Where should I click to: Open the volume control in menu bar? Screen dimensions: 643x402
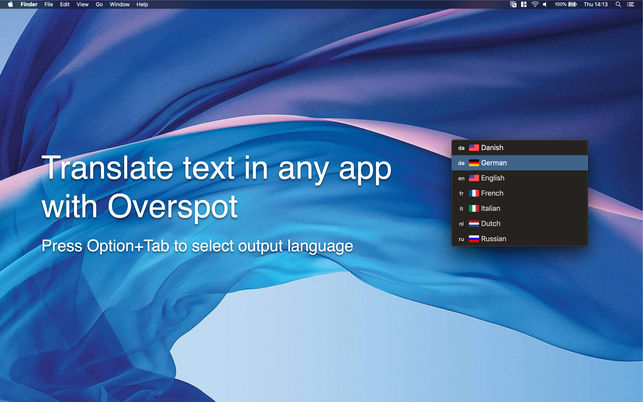coord(545,5)
